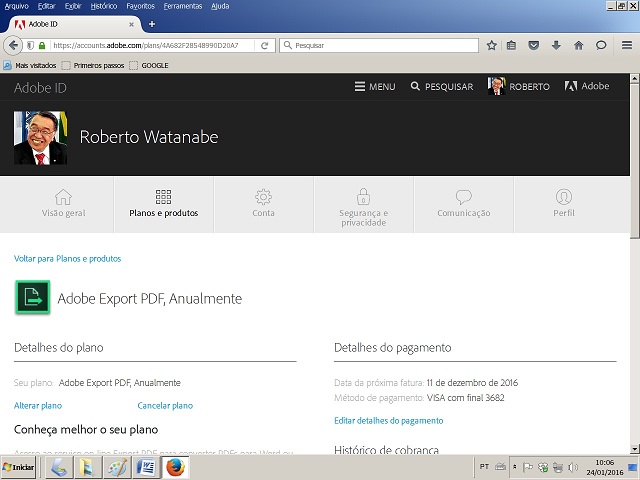640x480 pixels.
Task: Click the Cancelar plano link
Action: click(x=165, y=406)
